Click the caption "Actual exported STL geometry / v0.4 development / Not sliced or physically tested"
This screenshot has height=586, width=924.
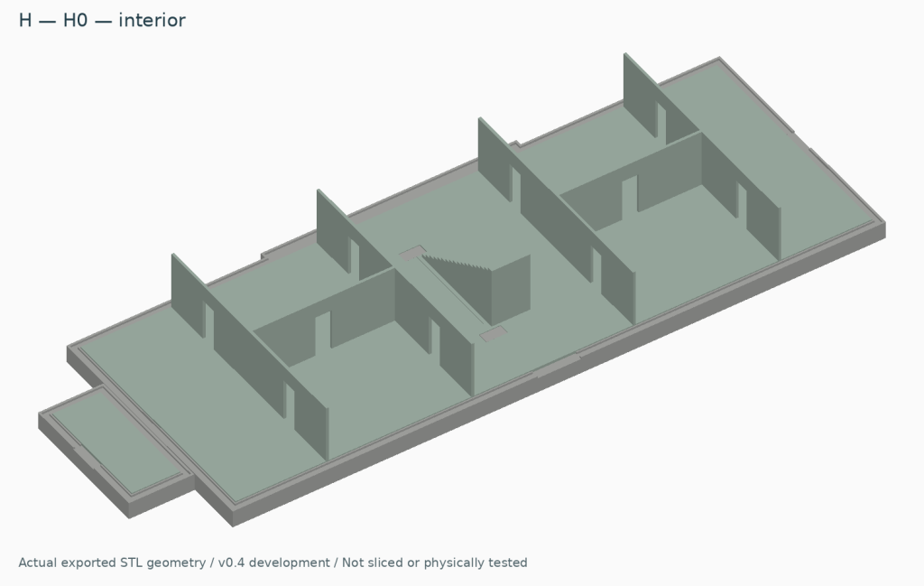tap(273, 563)
